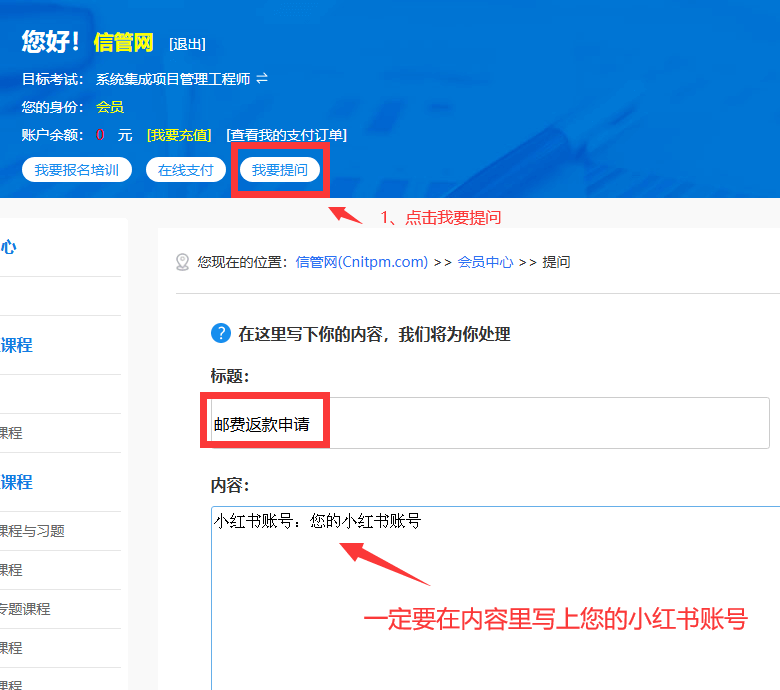780x690 pixels.
Task: Click the blue question mark icon
Action: pos(220,334)
